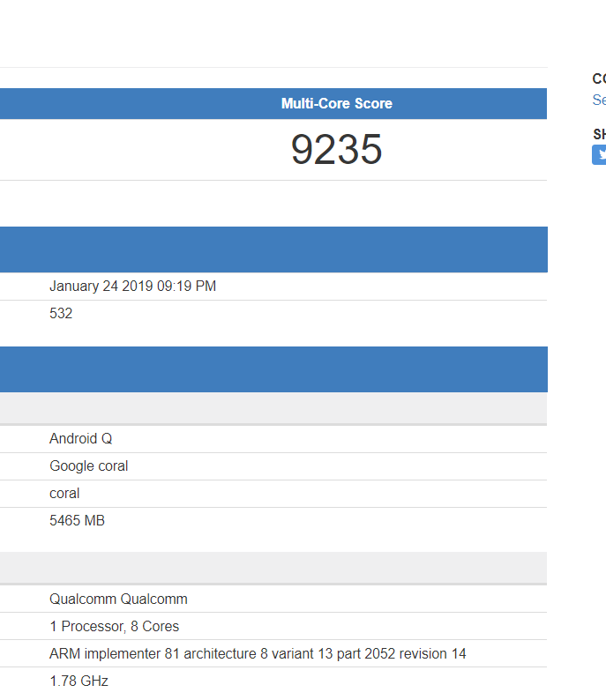Click the Android Q operating system value
The width and height of the screenshot is (606, 700).
coord(80,439)
